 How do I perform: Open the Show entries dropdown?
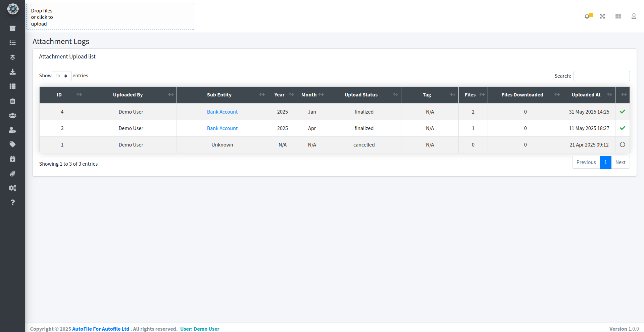coord(62,76)
